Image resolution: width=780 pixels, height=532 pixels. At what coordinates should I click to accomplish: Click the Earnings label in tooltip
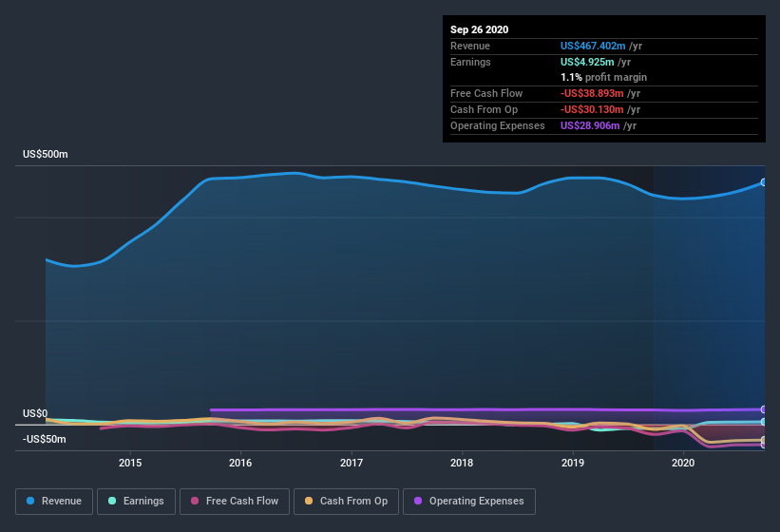(470, 62)
